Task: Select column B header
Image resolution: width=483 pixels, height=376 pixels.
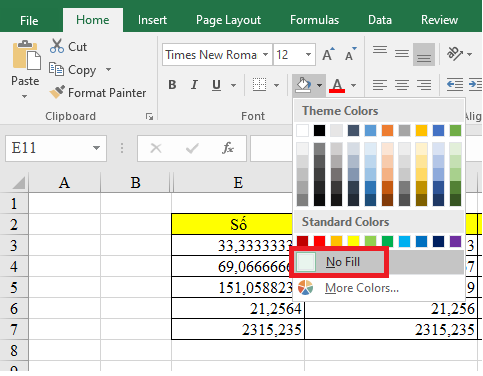Action: coord(135,182)
